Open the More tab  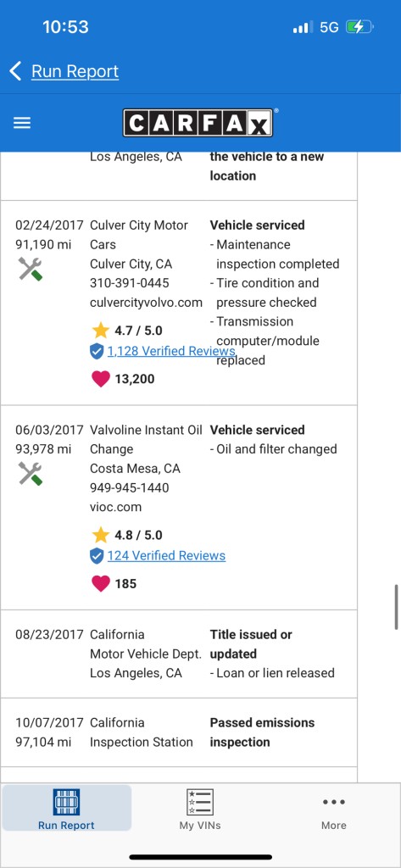coord(334,809)
